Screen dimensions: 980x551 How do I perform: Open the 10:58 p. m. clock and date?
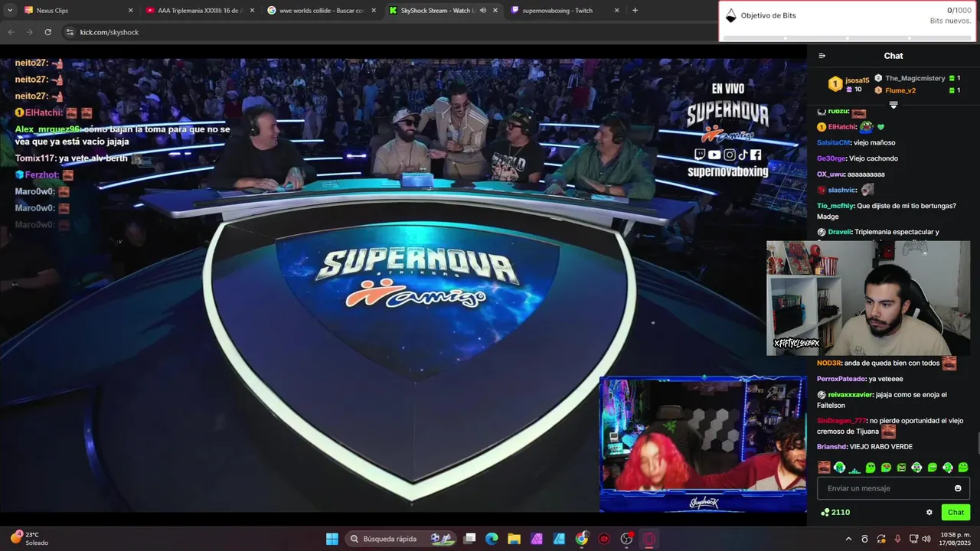(955, 539)
